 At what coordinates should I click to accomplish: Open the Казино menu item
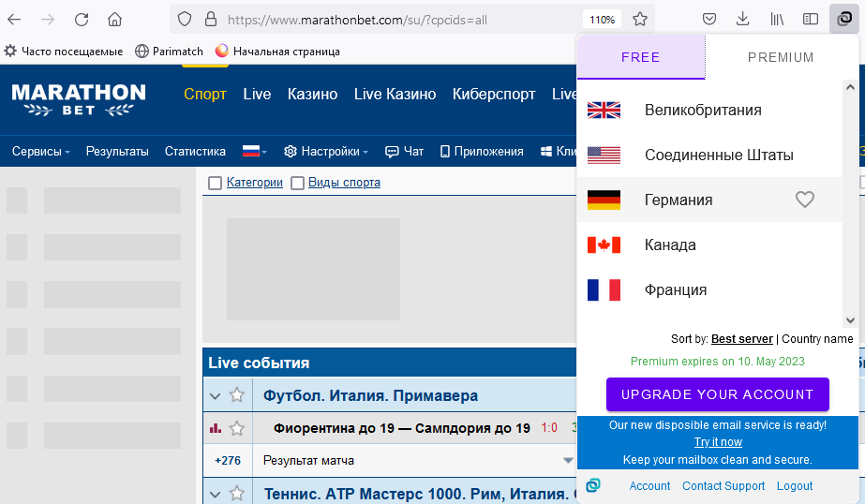(x=312, y=94)
